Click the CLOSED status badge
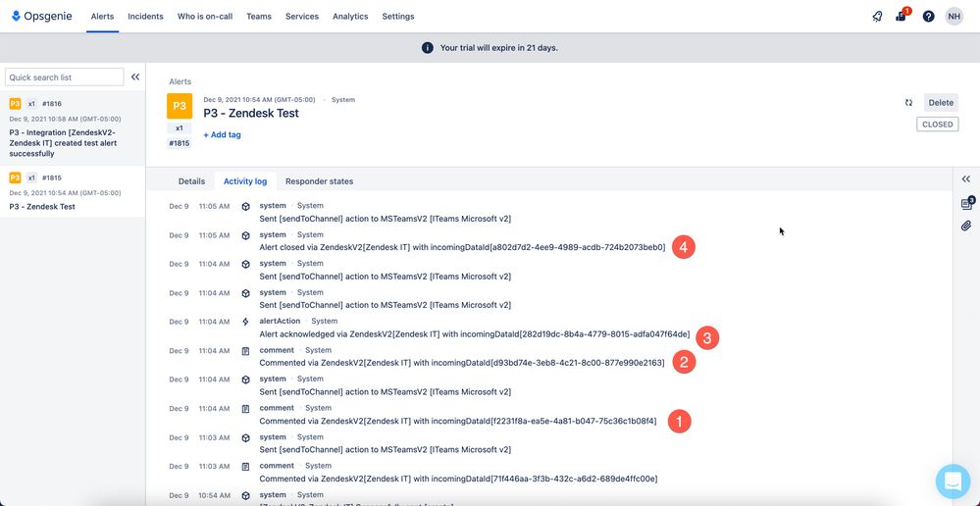Viewport: 980px width, 506px height. (x=938, y=125)
